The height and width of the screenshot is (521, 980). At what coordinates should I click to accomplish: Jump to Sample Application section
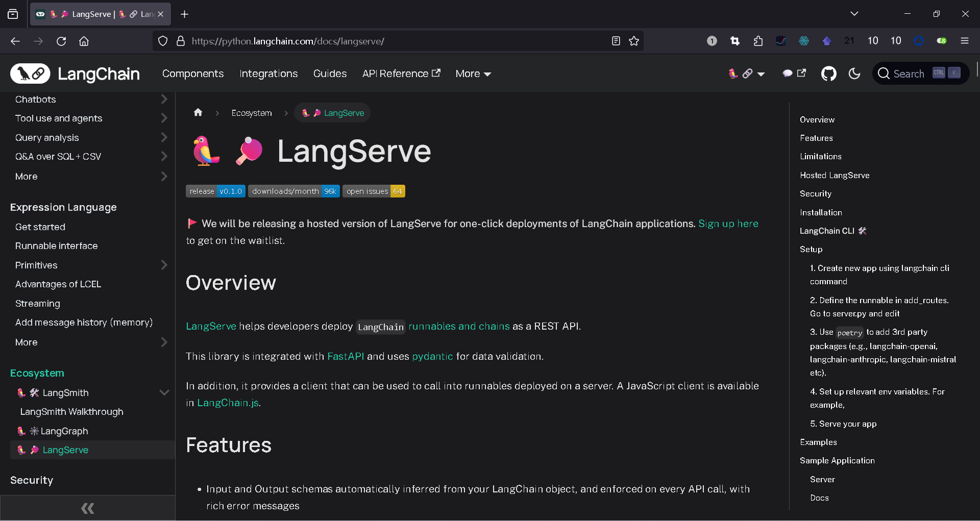pyautogui.click(x=837, y=461)
